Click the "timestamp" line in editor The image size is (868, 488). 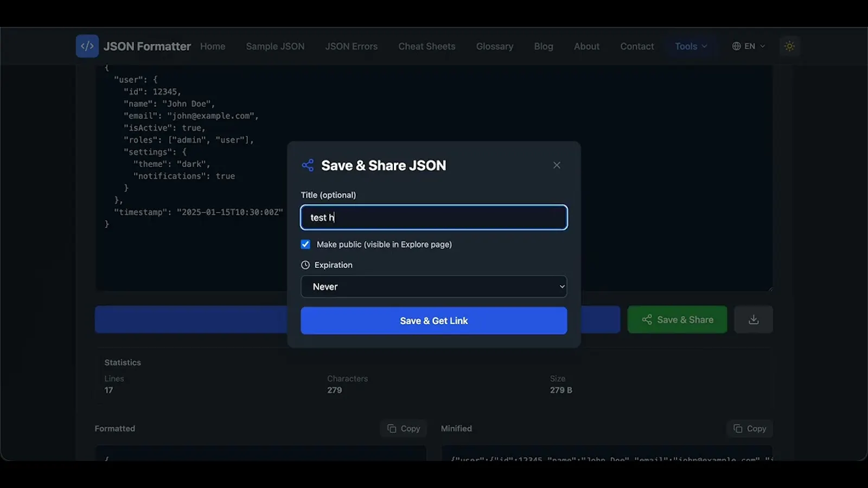[x=199, y=212]
